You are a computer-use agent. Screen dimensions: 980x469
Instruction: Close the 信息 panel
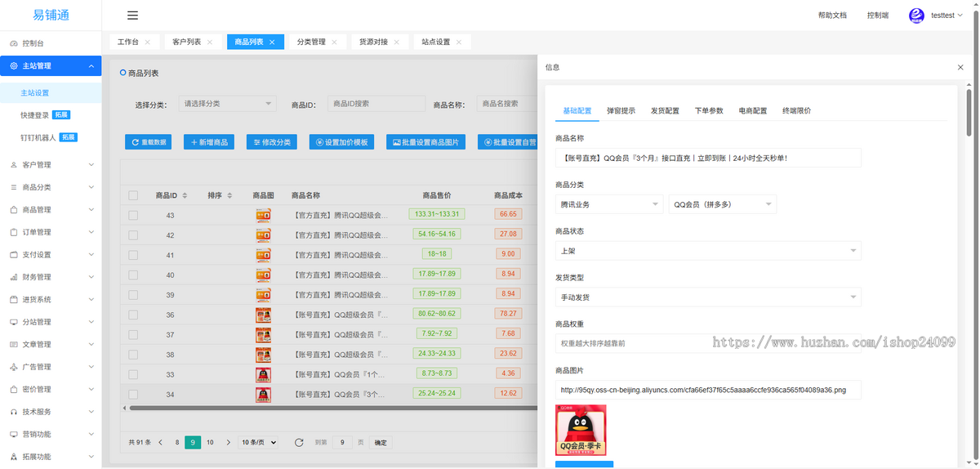[960, 67]
